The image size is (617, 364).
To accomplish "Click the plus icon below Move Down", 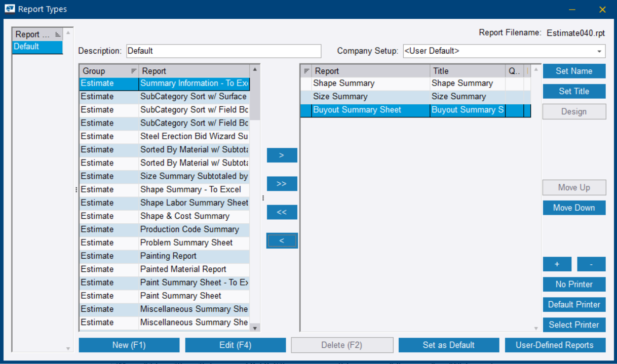I will (x=557, y=264).
